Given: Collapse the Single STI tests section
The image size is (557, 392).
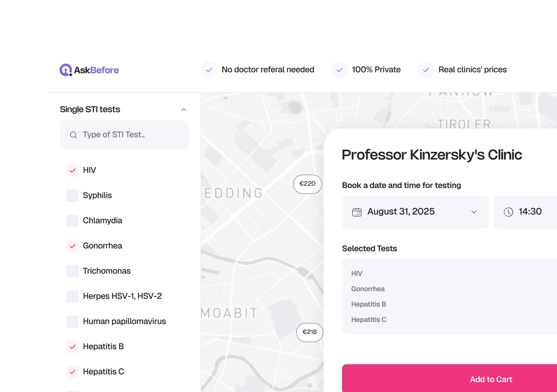Looking at the screenshot, I should click(x=184, y=110).
